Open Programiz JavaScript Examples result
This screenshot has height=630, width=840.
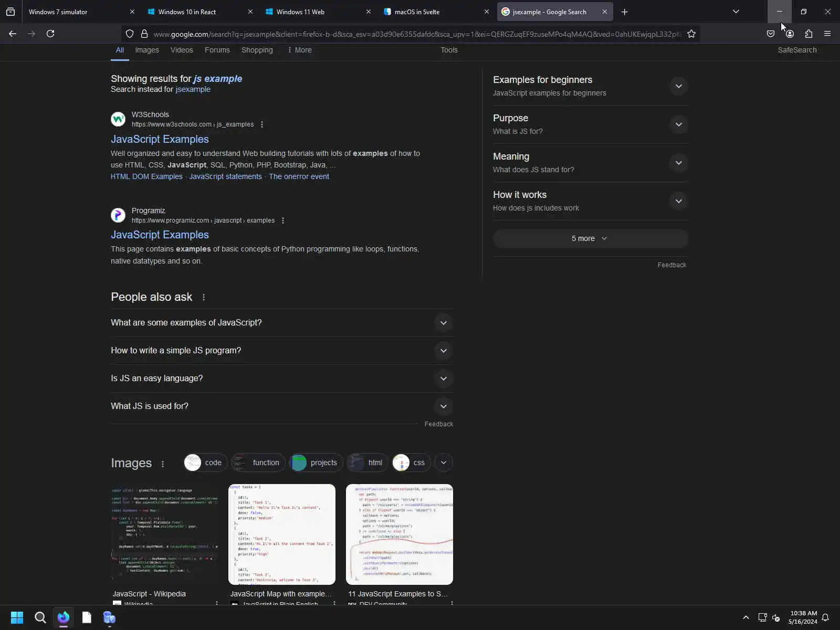160,235
